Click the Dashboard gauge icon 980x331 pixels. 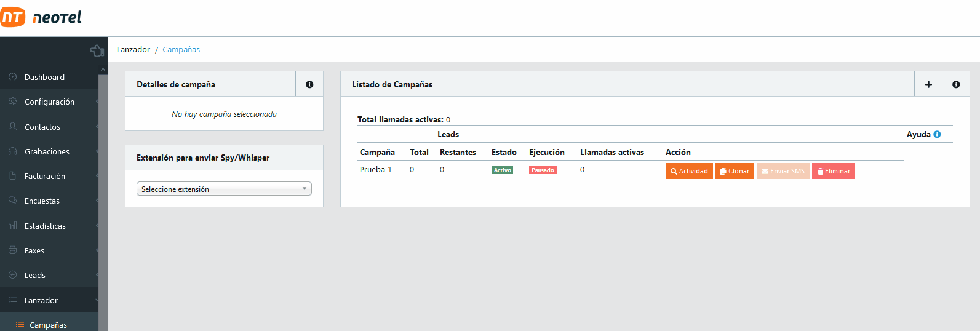tap(12, 77)
